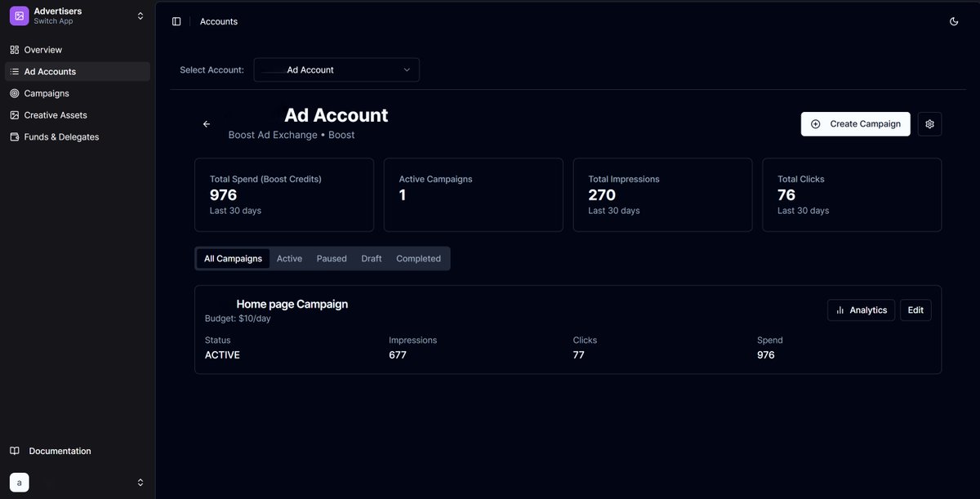
Task: Go back with the left arrow icon
Action: click(x=207, y=124)
